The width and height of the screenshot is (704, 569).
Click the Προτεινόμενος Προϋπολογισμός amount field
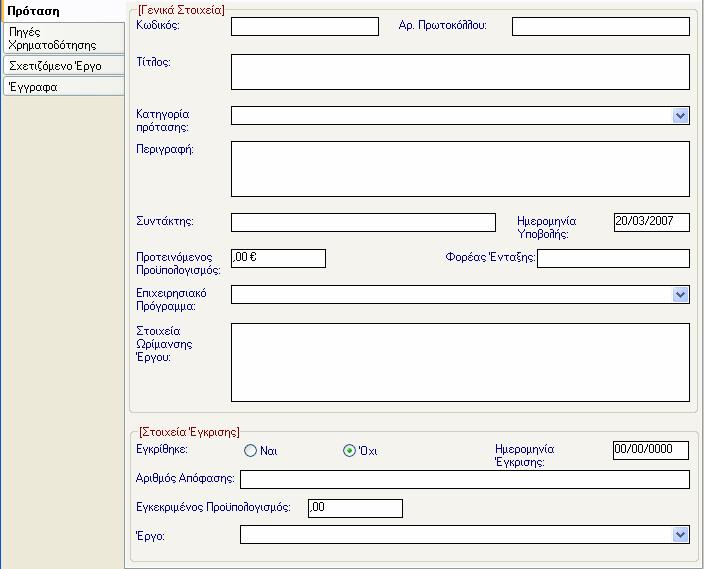tap(278, 259)
